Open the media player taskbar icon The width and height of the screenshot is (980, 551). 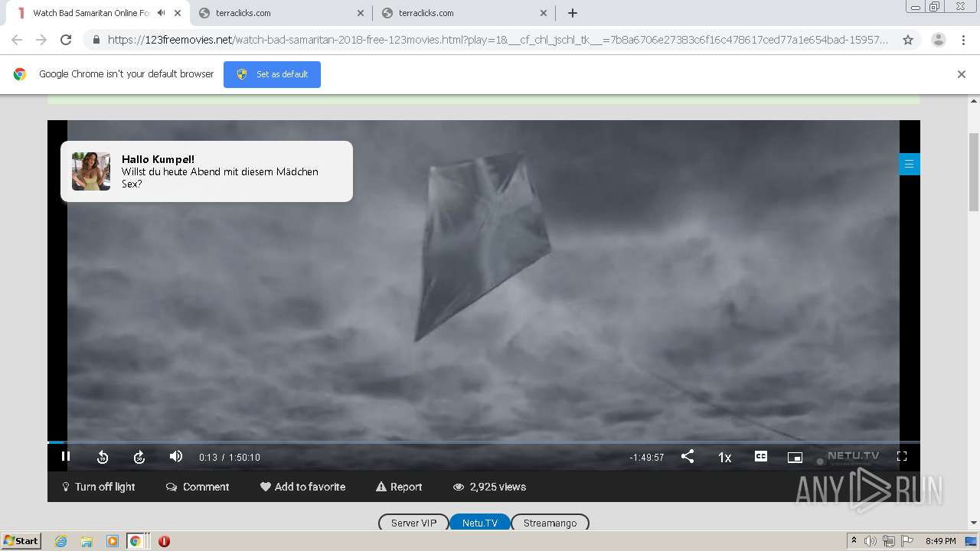[x=112, y=541]
